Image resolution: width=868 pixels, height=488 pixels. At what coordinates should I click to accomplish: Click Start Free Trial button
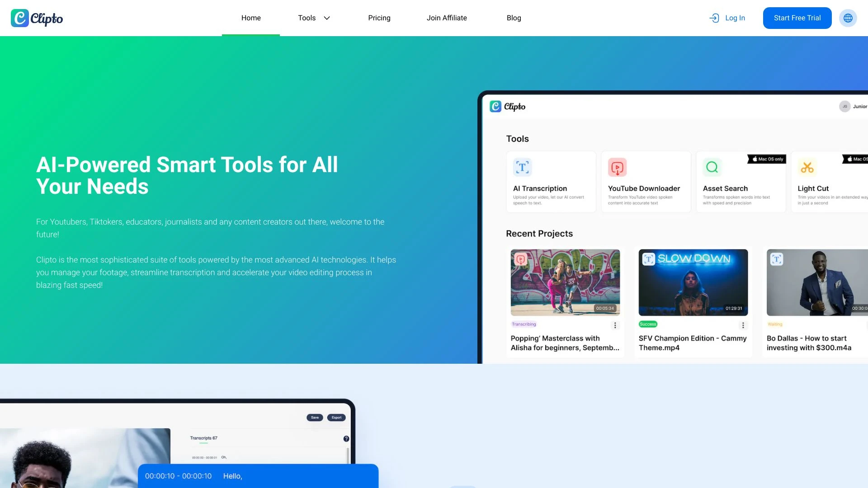[x=797, y=18]
